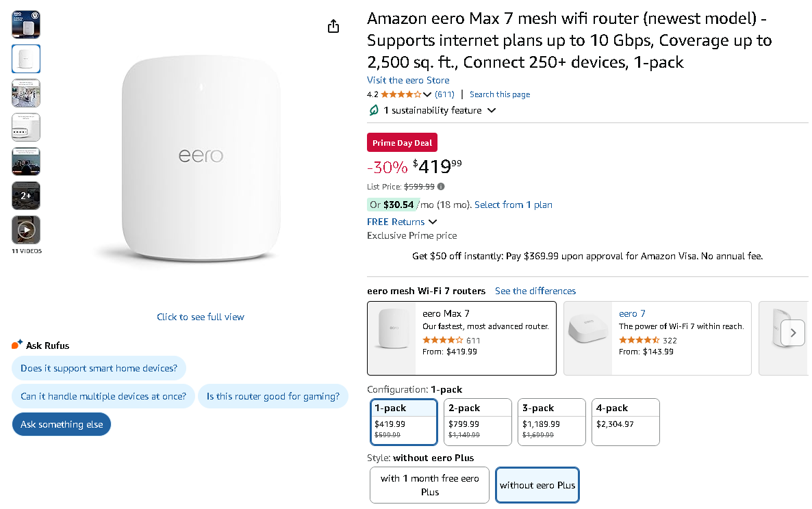The image size is (812, 509).
Task: Visit the eero Store link
Action: 408,80
